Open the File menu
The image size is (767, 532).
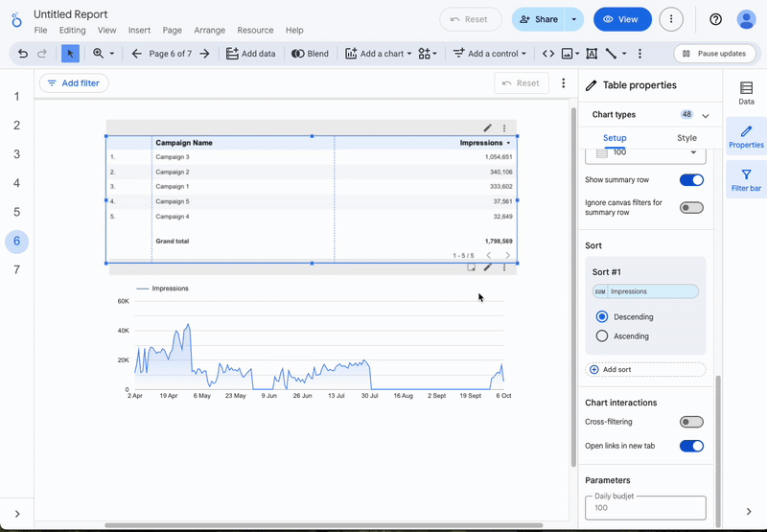click(x=40, y=31)
